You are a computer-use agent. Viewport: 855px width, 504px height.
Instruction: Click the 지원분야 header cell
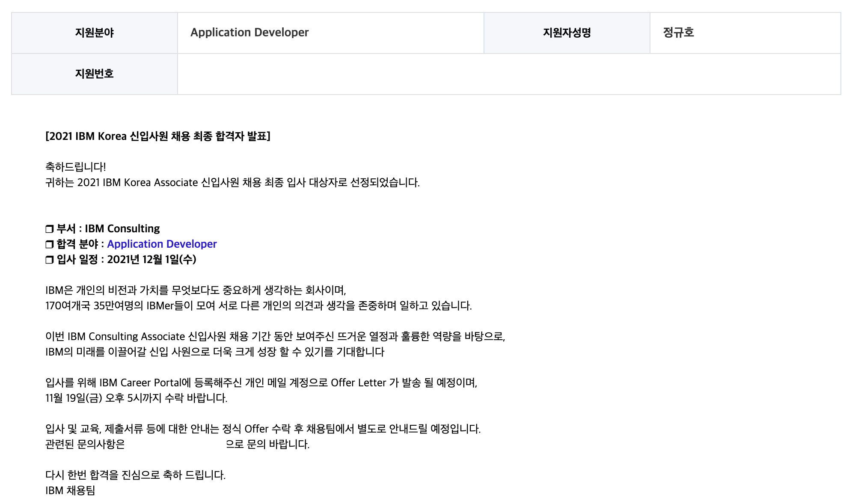click(95, 33)
